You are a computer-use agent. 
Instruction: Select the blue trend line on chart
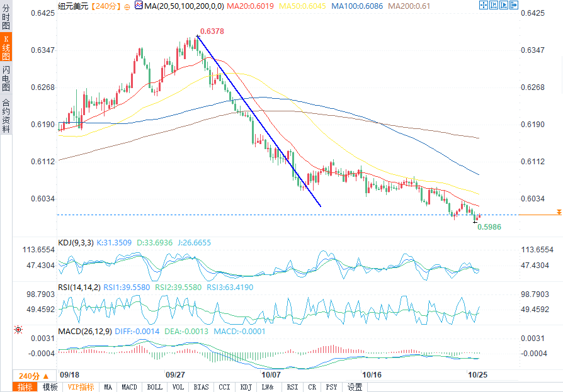[259, 121]
